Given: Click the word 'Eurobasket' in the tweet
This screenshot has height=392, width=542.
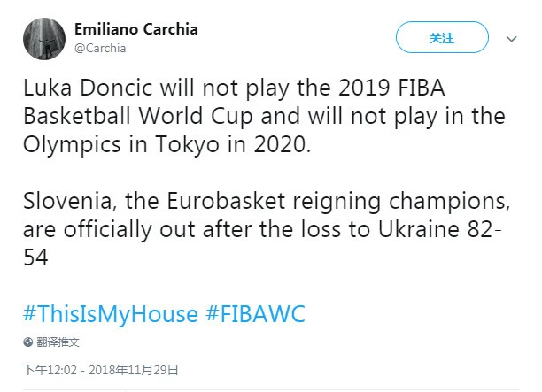Looking at the screenshot, I should (x=226, y=201).
